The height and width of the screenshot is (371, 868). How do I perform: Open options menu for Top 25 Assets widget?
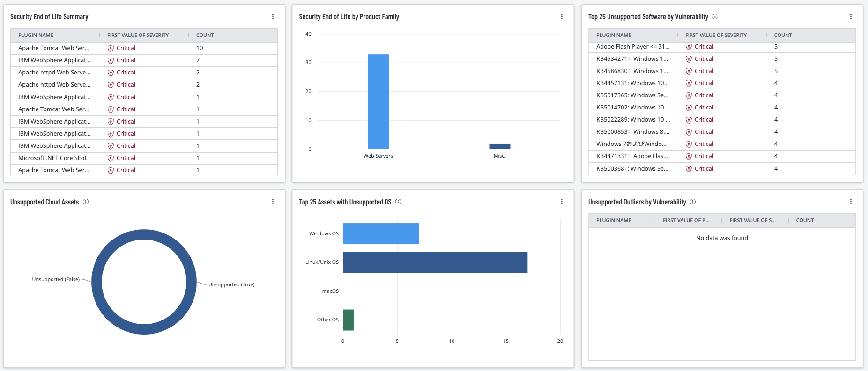(562, 202)
